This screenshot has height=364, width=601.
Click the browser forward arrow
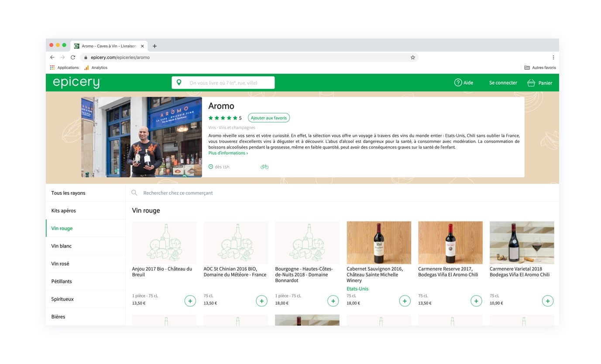[62, 57]
